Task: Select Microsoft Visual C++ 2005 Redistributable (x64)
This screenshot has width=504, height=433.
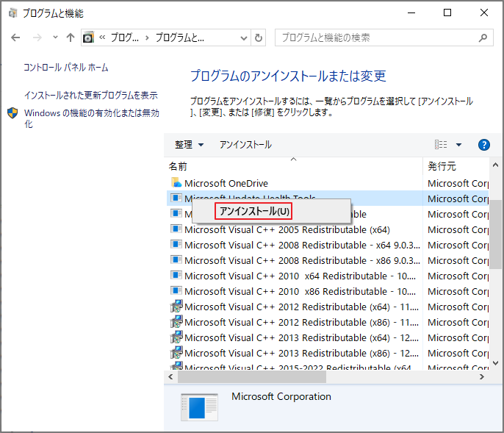Action: pyautogui.click(x=287, y=229)
